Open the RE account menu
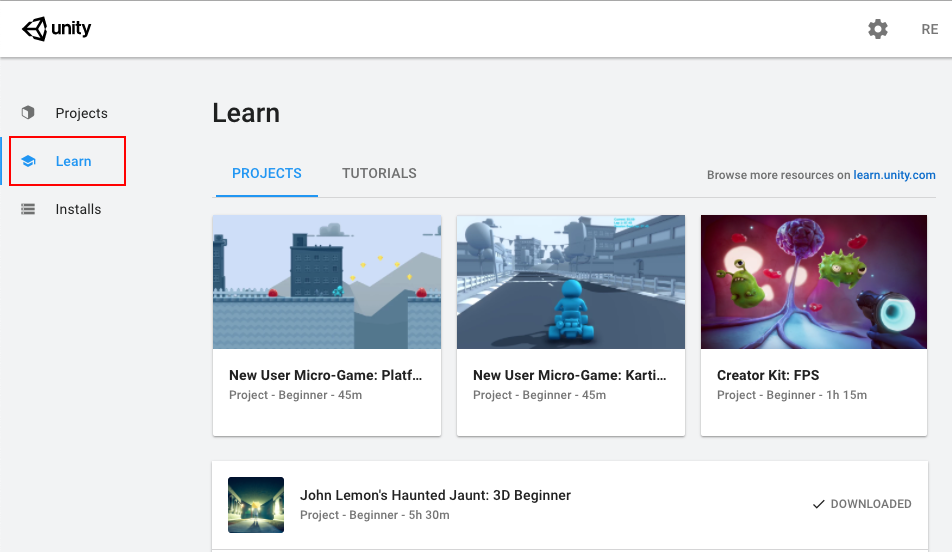Image resolution: width=952 pixels, height=552 pixels. (x=929, y=30)
